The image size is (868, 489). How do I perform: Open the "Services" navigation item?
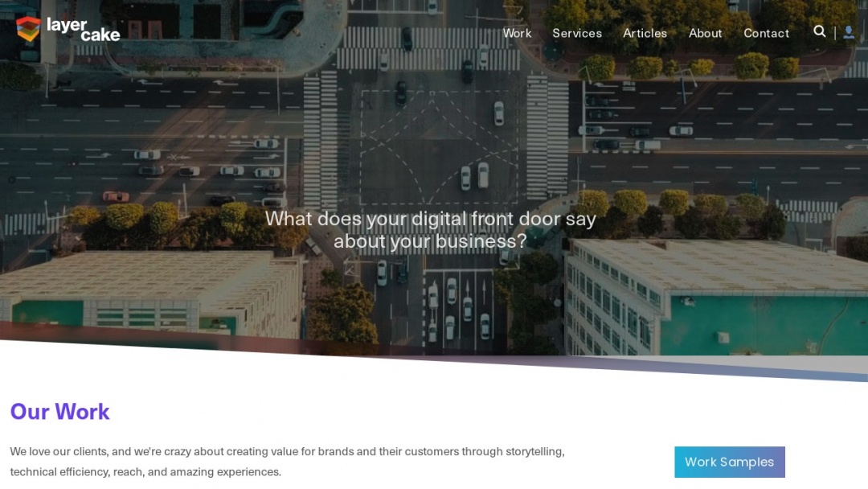577,33
